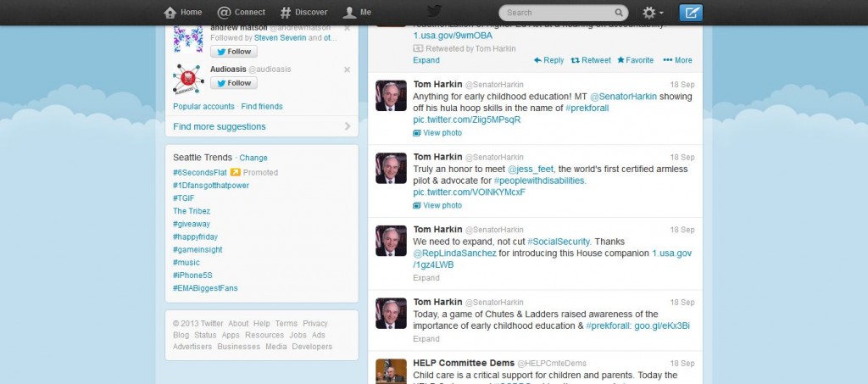Dismiss andrew matson suggestion

point(347,28)
